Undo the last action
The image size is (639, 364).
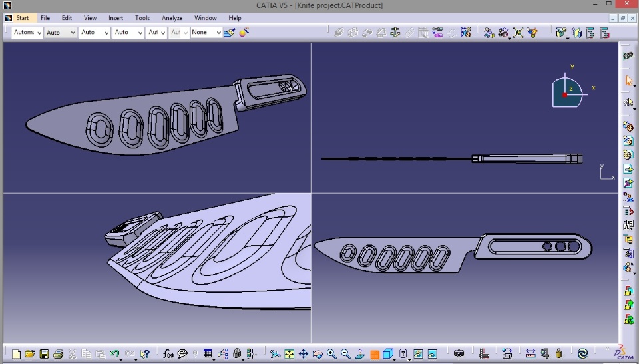click(x=114, y=354)
